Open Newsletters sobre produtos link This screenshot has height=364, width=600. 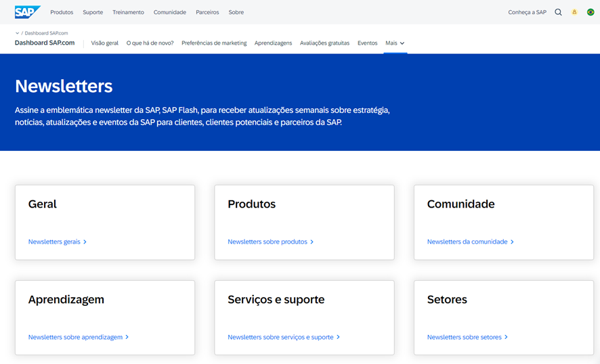270,242
